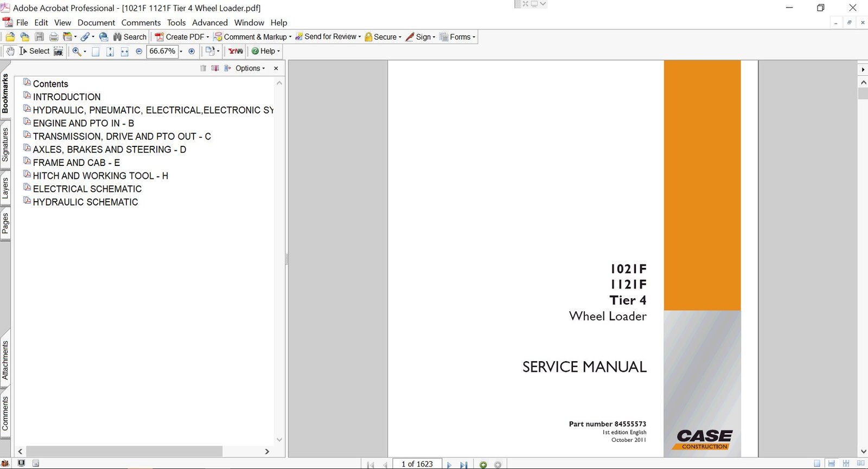Screen dimensions: 868x469
Task: Click the Save disk icon
Action: (x=40, y=37)
